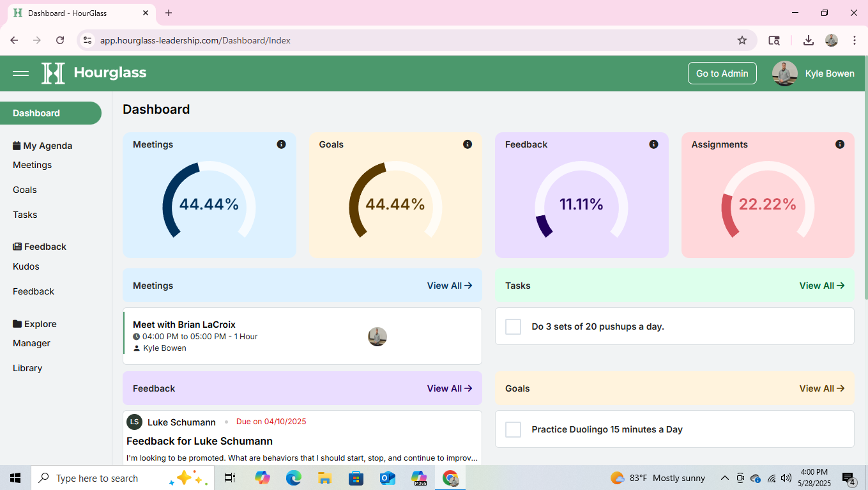Show info for the Goals card

tap(468, 144)
